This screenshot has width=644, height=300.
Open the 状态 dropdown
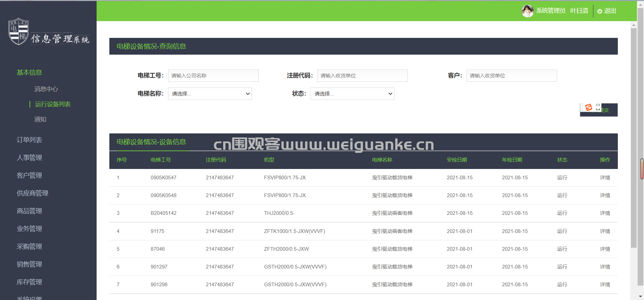353,94
